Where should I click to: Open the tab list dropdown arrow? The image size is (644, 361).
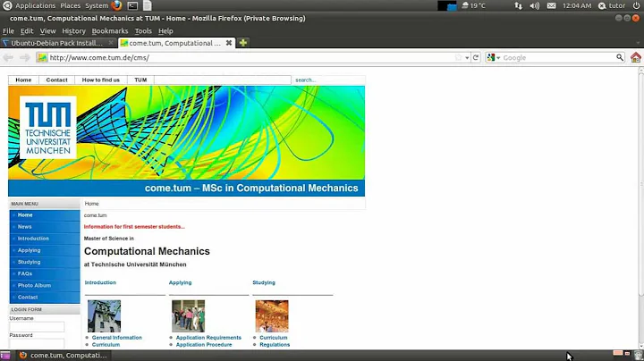coord(638,43)
